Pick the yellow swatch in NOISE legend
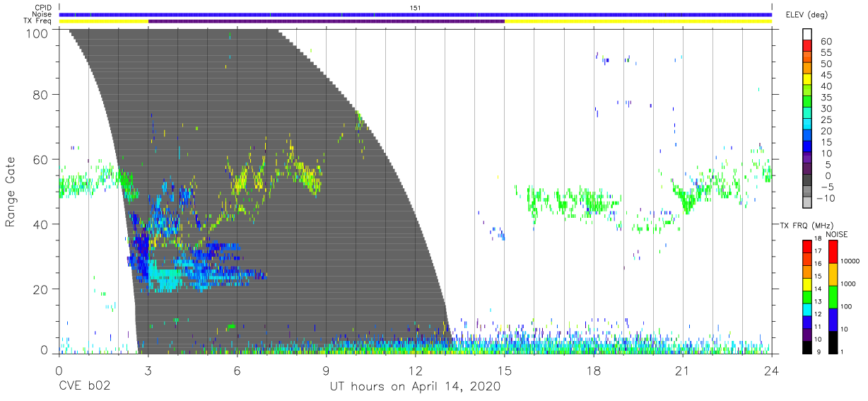Screen dimensions: 868x401 [833, 274]
